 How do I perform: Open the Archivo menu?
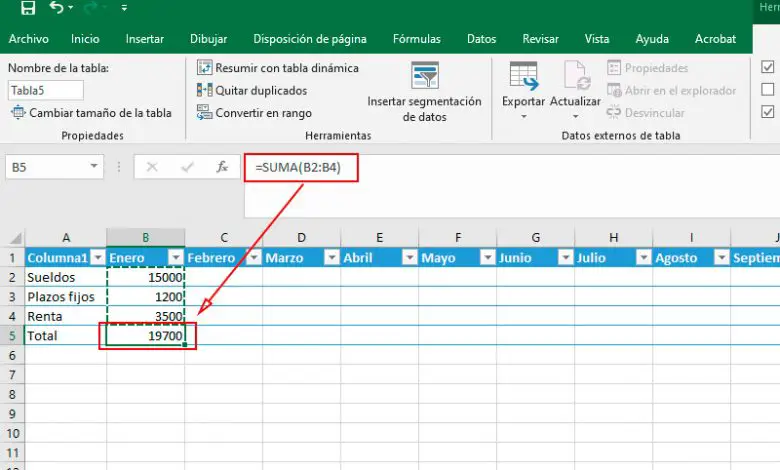click(29, 39)
